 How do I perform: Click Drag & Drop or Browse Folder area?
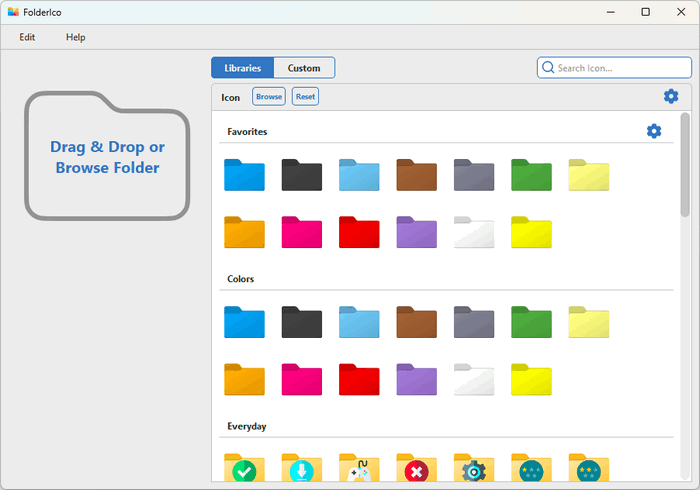[107, 156]
